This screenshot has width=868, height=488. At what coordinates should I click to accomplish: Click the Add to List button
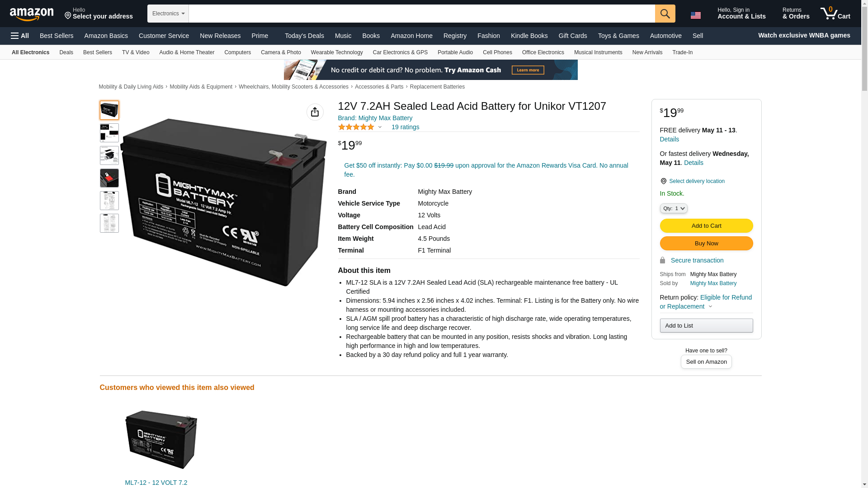(x=706, y=326)
